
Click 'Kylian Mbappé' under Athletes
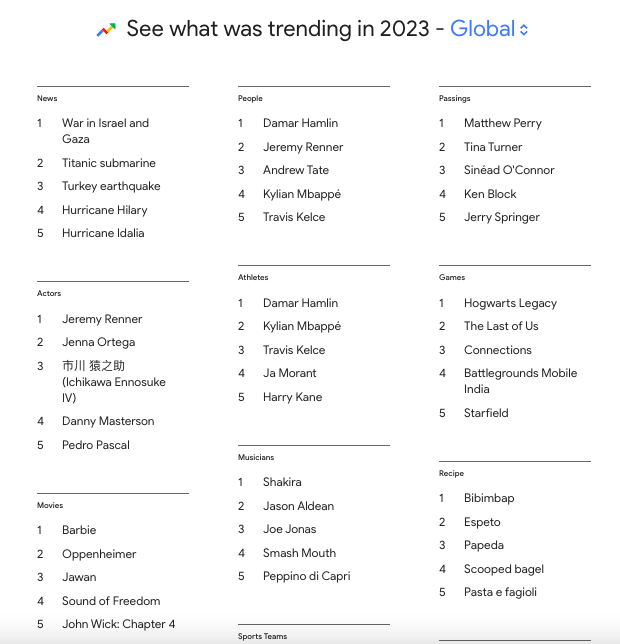pos(302,326)
